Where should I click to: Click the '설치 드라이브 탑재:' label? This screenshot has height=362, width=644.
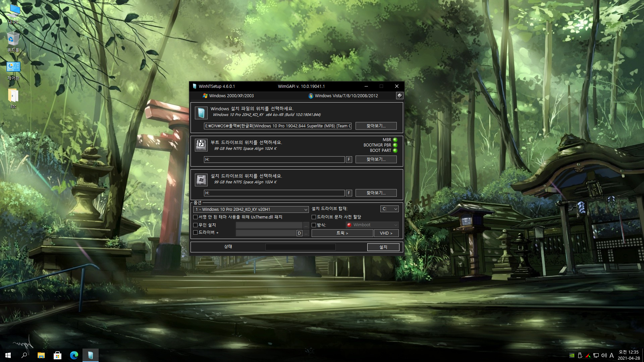(x=329, y=209)
